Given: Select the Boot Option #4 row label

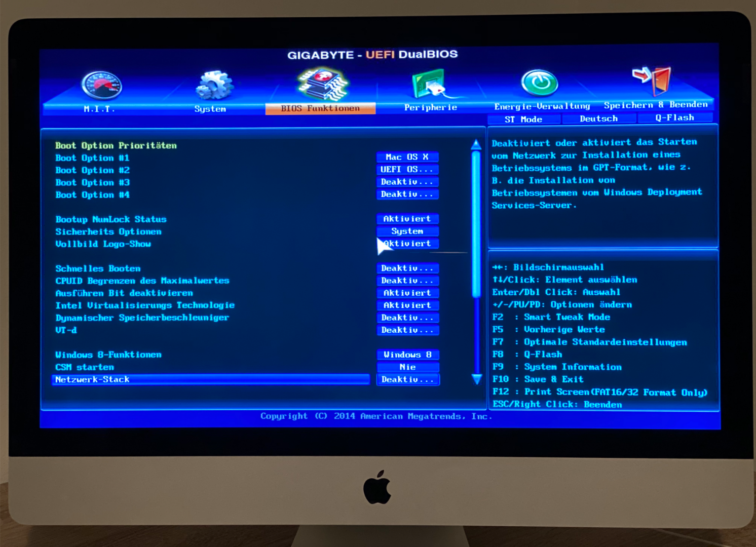Looking at the screenshot, I should (92, 194).
